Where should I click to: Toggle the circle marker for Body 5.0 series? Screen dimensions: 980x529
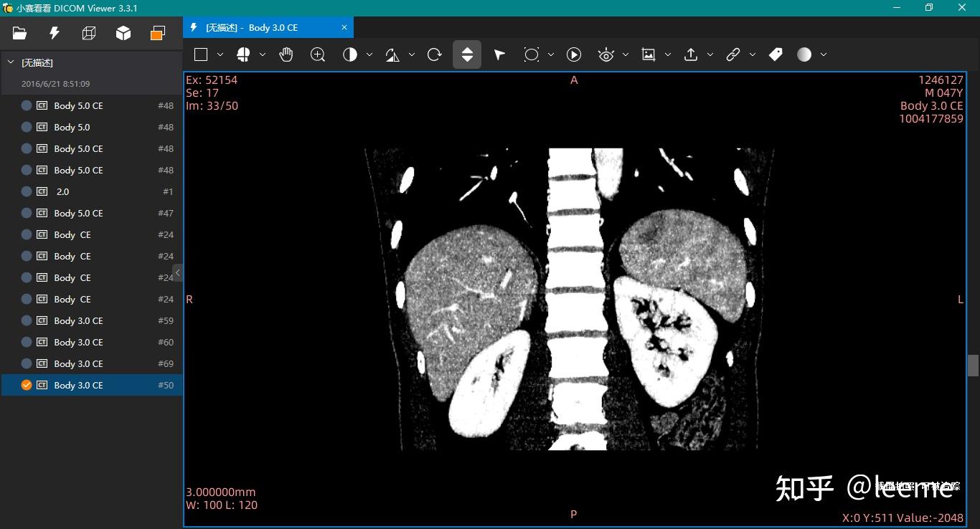pyautogui.click(x=27, y=127)
